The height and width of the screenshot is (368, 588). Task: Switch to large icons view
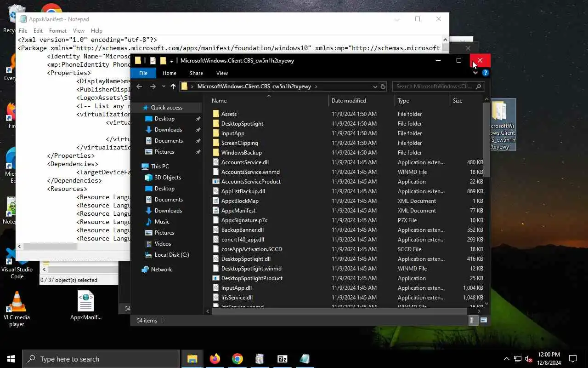click(x=483, y=320)
